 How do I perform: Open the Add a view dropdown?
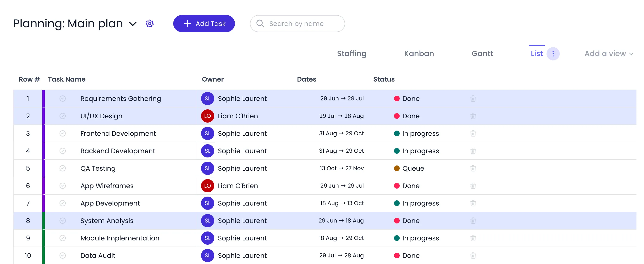(608, 54)
